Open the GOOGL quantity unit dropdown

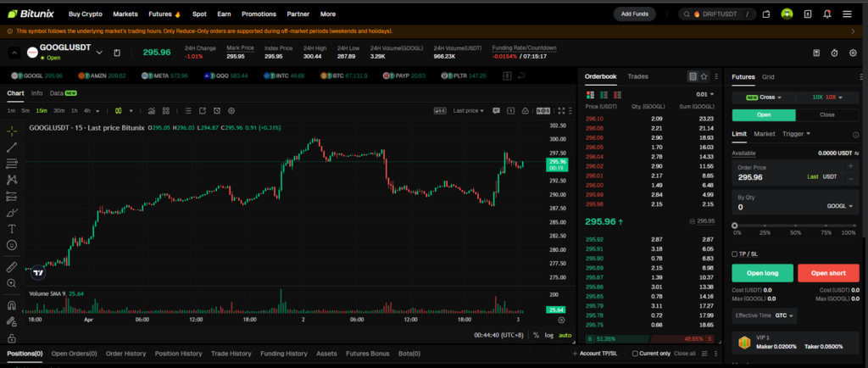[840, 206]
